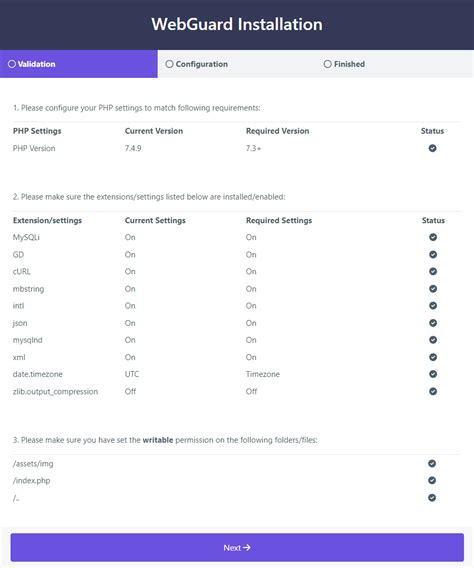Screen dimensions: 474x568
Task: Click the 'Timezone' required setting value
Action: click(x=263, y=374)
